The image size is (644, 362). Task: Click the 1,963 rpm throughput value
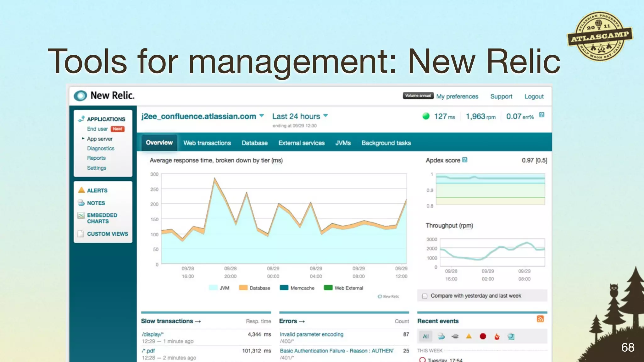(480, 117)
